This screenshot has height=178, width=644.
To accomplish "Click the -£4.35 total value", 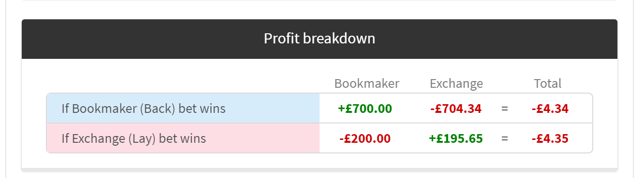I will [550, 138].
